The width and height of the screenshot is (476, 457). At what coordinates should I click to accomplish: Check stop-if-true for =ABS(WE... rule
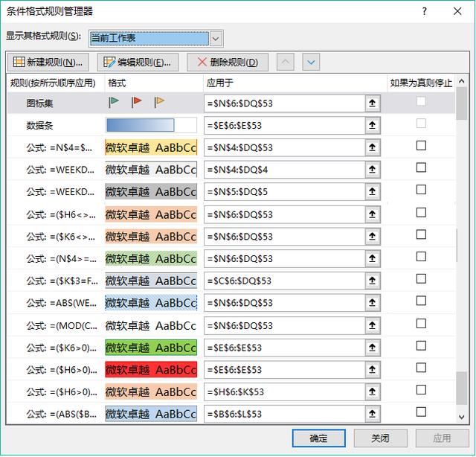click(x=421, y=301)
